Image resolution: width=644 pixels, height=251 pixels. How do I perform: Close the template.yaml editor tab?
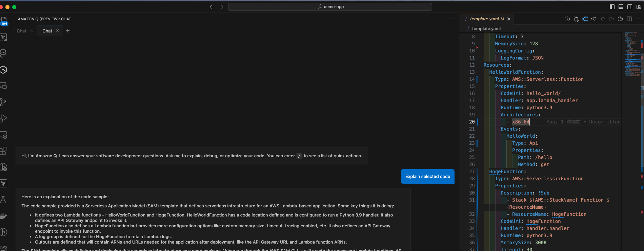click(509, 19)
